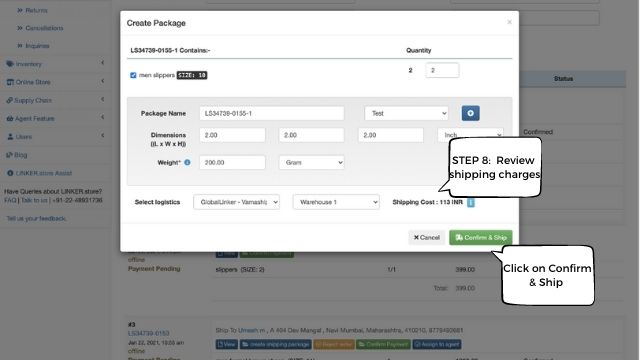Open Cancellations in the sidebar

pos(44,28)
